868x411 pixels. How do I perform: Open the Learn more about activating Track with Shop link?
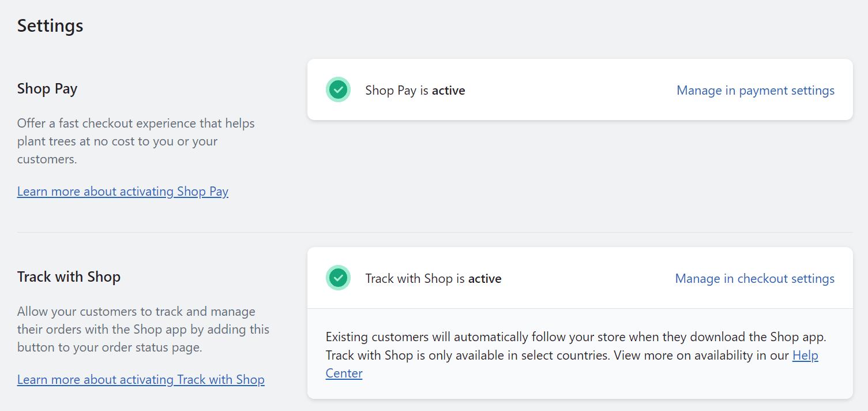click(x=141, y=379)
